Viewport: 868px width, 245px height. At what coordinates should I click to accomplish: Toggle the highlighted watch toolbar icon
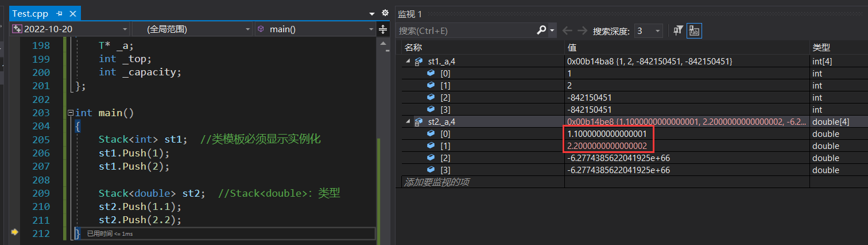pyautogui.click(x=694, y=30)
